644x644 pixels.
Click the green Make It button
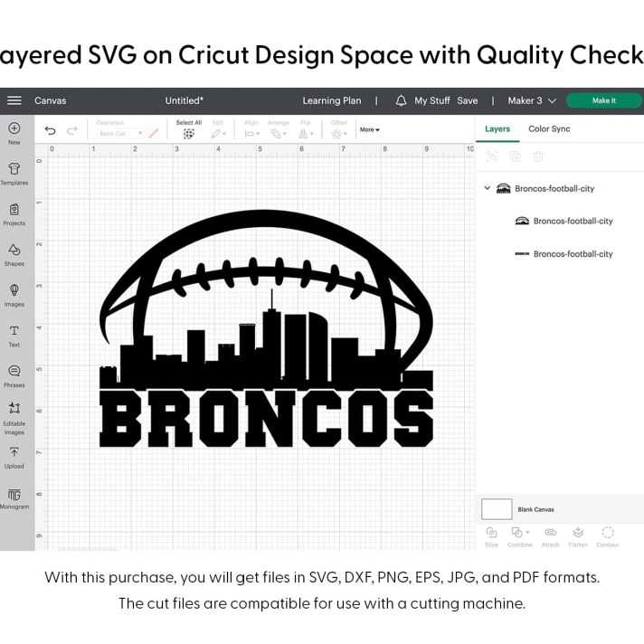[604, 100]
